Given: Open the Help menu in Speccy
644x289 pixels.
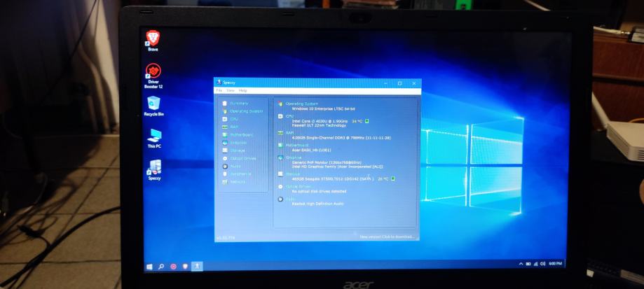Looking at the screenshot, I should pos(242,90).
